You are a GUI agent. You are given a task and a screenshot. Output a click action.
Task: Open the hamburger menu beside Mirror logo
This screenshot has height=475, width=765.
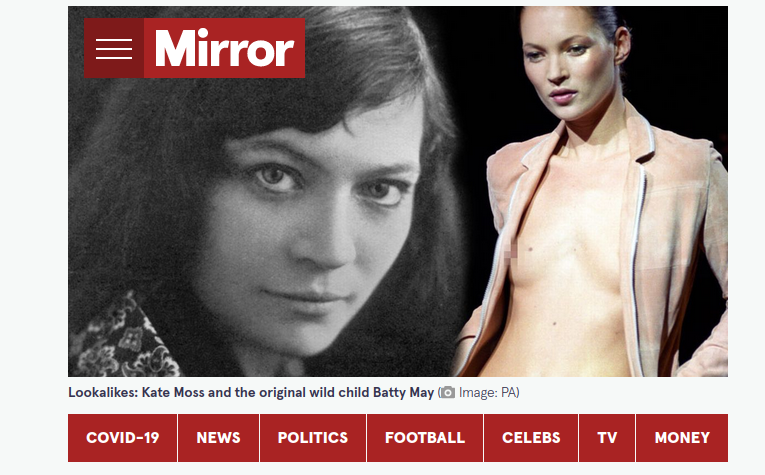point(114,48)
